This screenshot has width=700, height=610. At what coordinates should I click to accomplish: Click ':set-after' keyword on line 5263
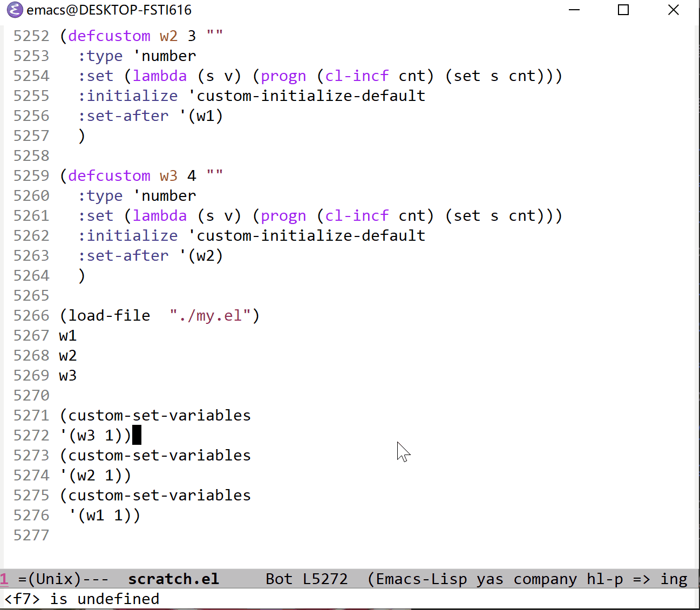click(x=123, y=256)
